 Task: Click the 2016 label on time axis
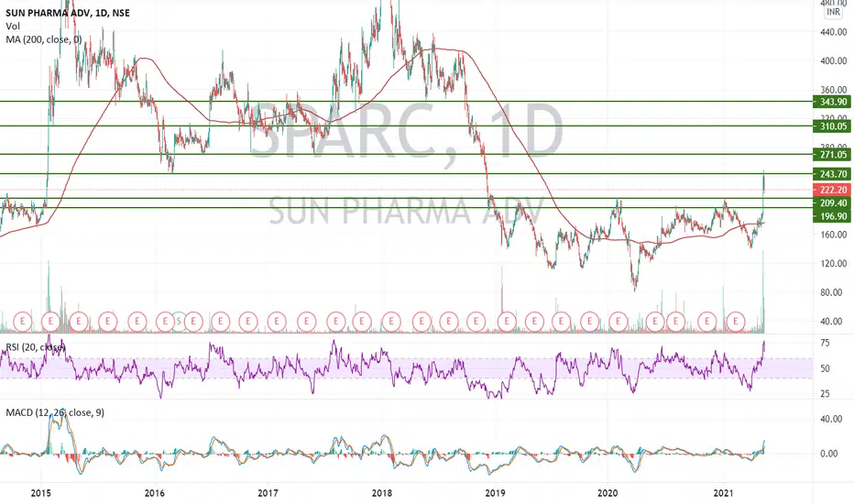(x=155, y=493)
